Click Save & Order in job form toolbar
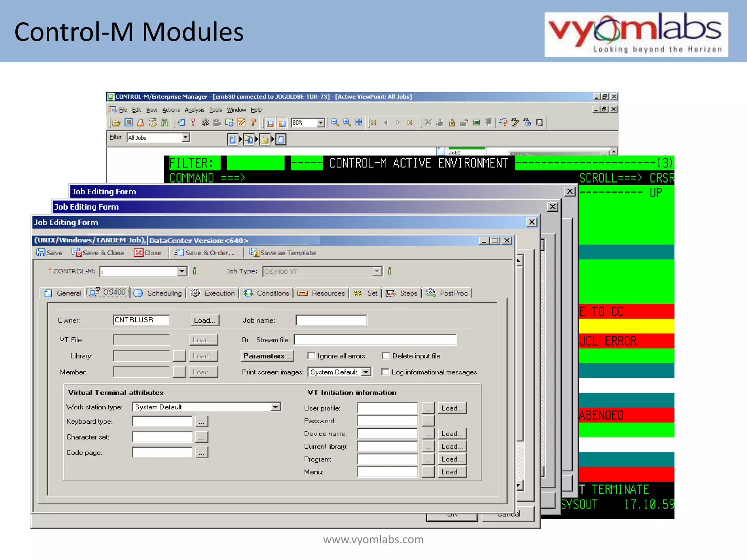The height and width of the screenshot is (560, 747). coord(205,253)
